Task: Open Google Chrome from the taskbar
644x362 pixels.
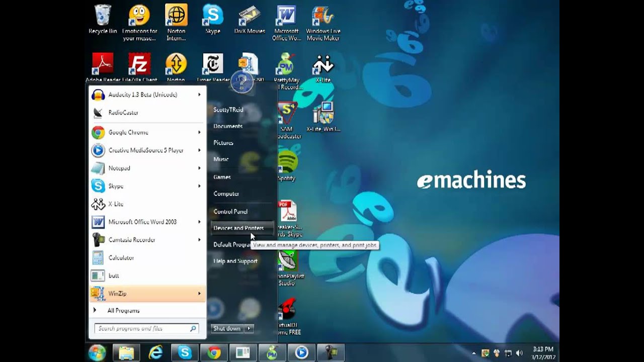Action: [x=214, y=352]
